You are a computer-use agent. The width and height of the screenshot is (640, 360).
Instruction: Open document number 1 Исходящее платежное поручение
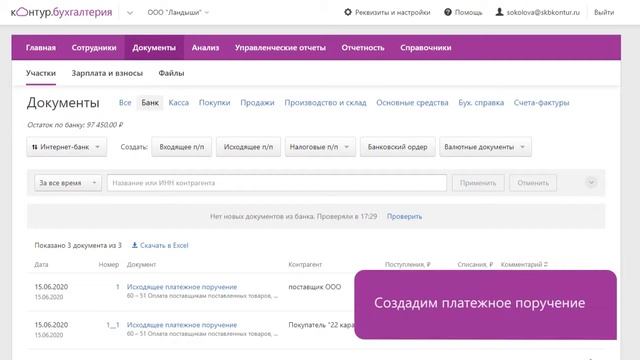(x=182, y=287)
